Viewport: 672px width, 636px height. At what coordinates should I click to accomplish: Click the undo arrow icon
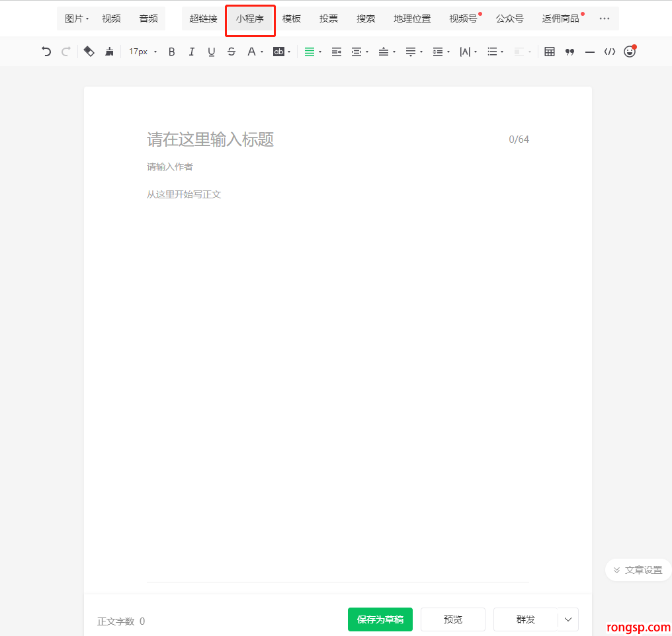click(x=46, y=52)
